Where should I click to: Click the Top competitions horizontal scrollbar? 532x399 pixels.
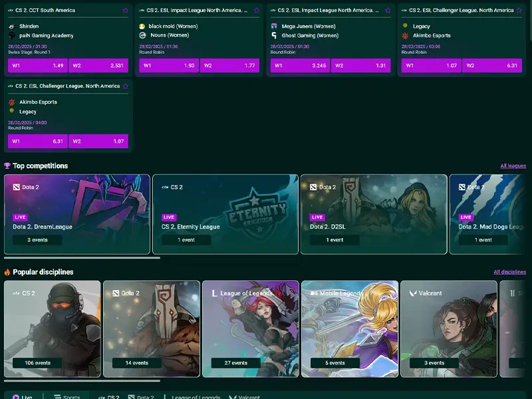point(82,258)
